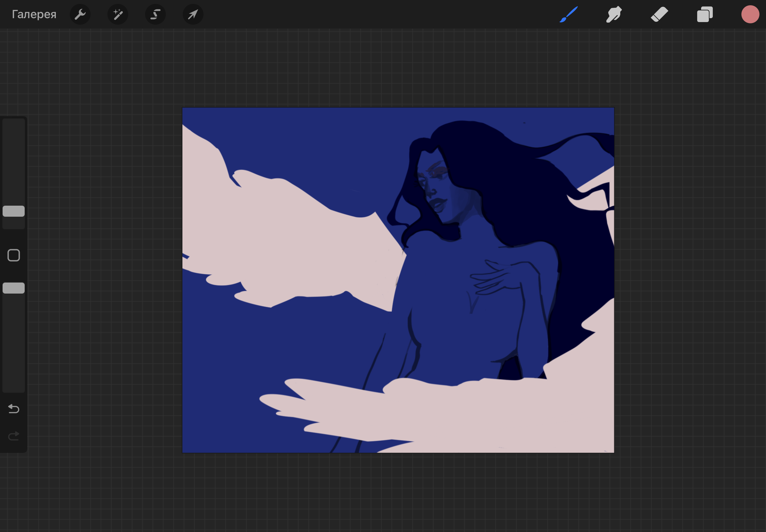
Task: Tap the square Modify button in sidebar
Action: click(14, 255)
